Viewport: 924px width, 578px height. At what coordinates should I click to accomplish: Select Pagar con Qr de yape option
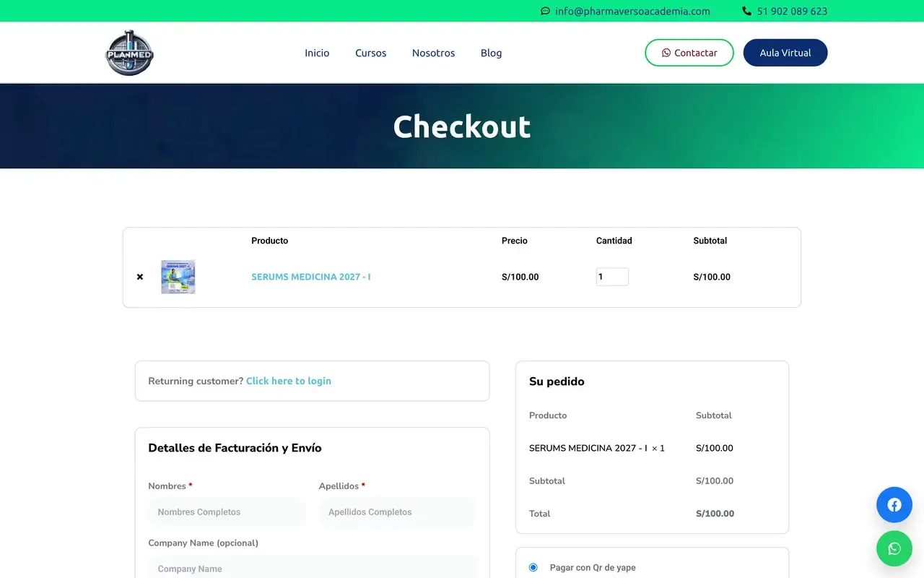[533, 567]
